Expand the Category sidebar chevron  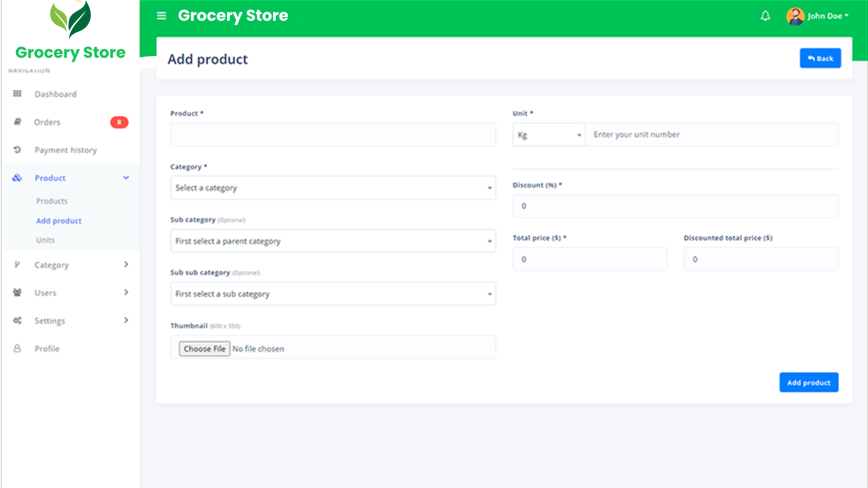coord(126,264)
